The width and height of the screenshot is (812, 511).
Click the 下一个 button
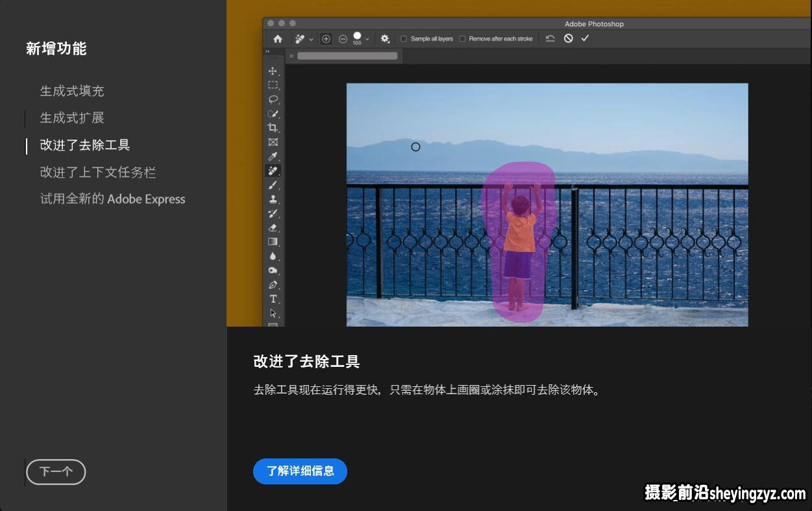tap(56, 472)
